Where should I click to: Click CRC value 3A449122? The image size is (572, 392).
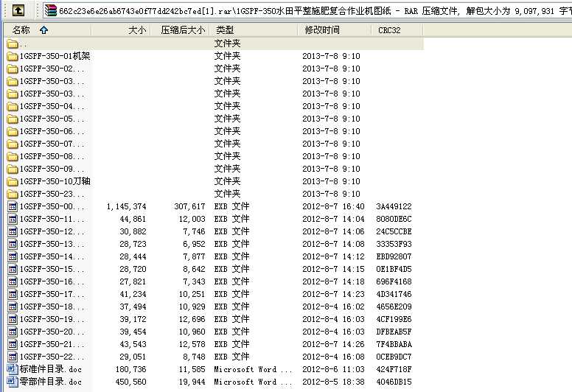(x=394, y=207)
